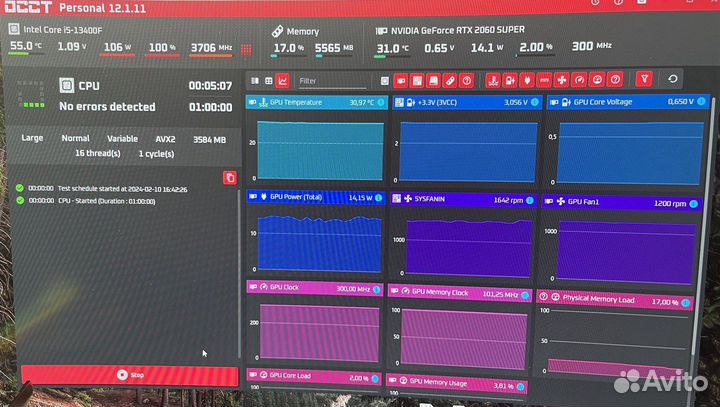The height and width of the screenshot is (407, 720).
Task: Toggle blue circle on SYSFANIN card
Action: pos(529,200)
